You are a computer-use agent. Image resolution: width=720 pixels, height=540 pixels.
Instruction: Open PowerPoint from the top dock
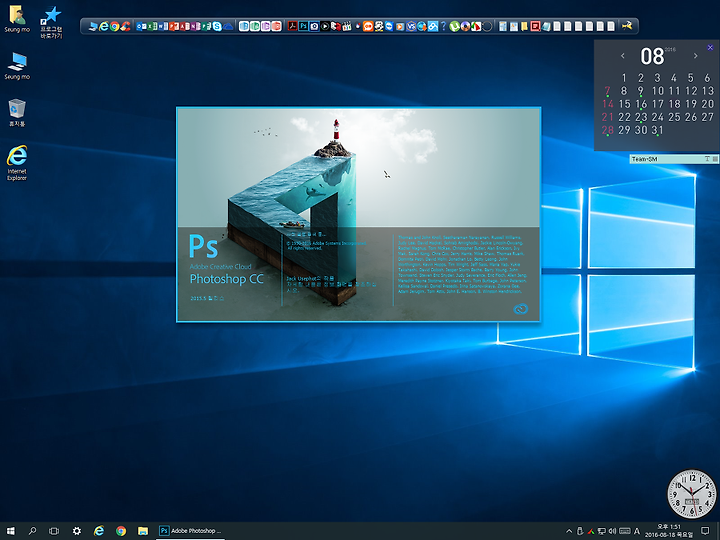173,26
